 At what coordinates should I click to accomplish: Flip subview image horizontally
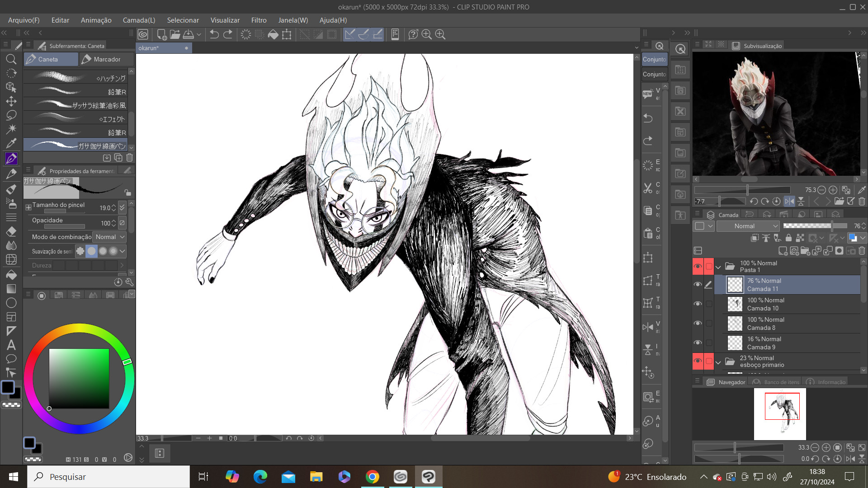click(x=789, y=202)
